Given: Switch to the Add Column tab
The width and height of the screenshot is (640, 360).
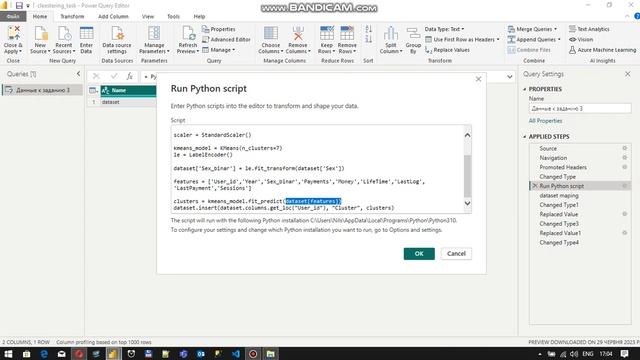Looking at the screenshot, I should (113, 16).
